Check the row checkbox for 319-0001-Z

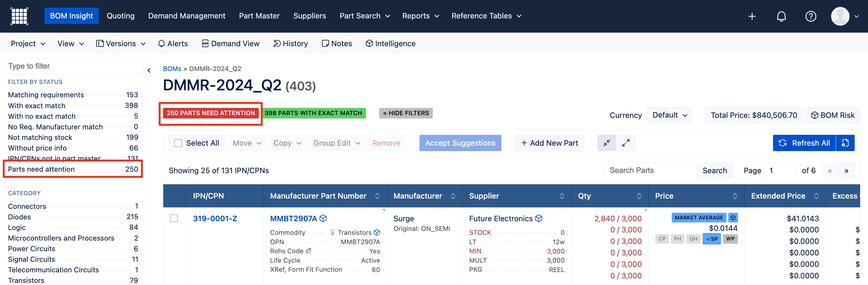(174, 218)
